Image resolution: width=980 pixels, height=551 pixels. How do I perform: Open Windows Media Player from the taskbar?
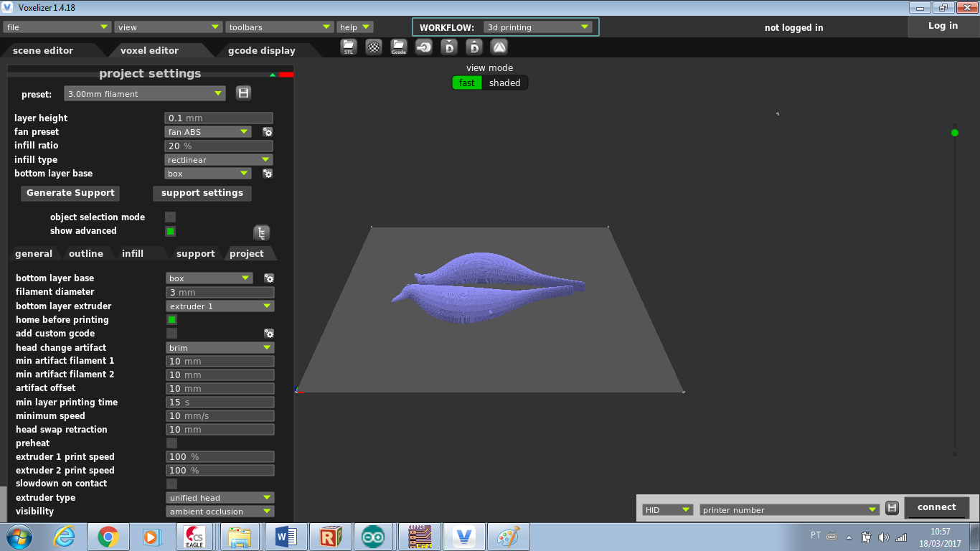click(151, 537)
